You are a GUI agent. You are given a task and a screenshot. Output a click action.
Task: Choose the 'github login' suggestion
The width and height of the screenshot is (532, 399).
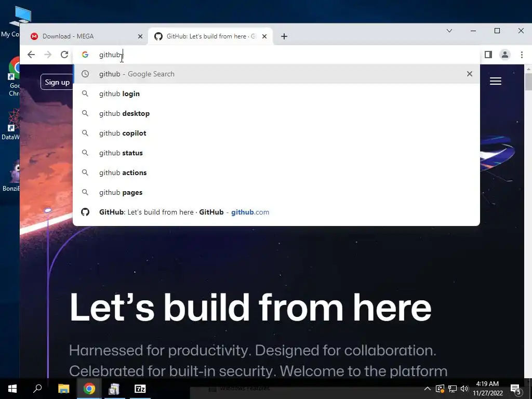276,94
